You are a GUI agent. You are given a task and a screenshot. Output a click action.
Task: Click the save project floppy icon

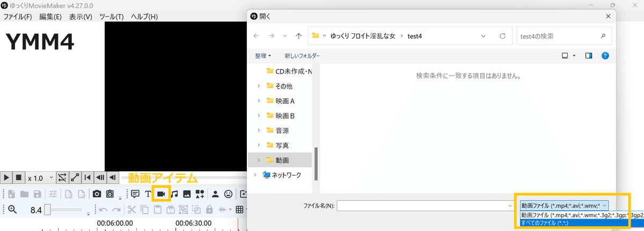[x=37, y=194]
